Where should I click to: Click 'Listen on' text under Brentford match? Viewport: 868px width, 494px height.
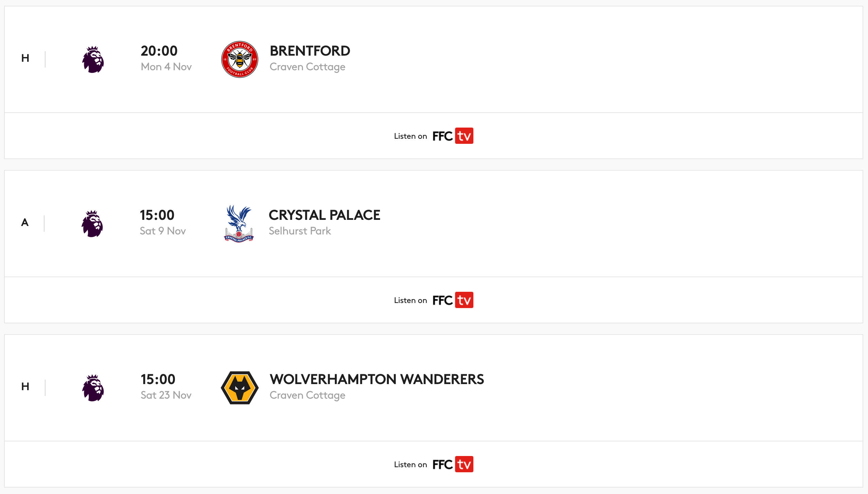coord(410,136)
